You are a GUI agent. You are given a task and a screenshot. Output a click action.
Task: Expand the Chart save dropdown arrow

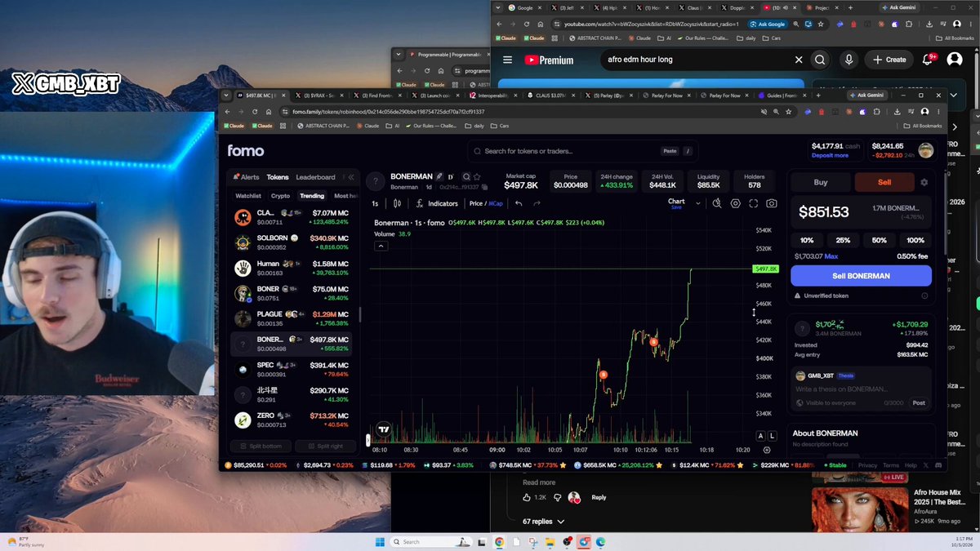click(697, 203)
